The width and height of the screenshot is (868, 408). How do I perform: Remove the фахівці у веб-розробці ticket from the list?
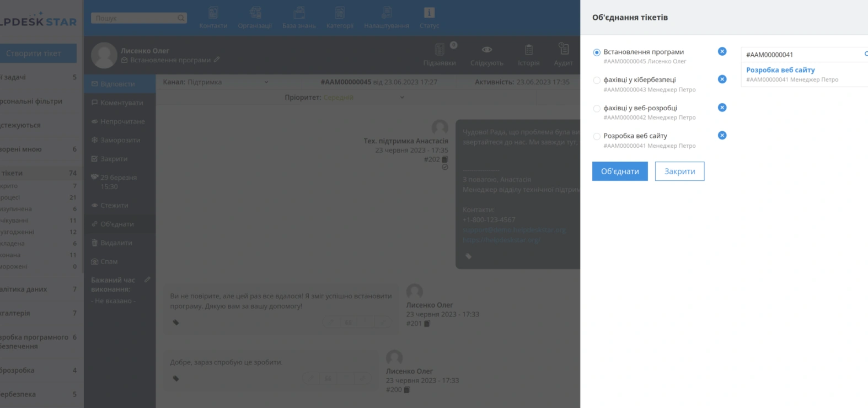point(722,108)
